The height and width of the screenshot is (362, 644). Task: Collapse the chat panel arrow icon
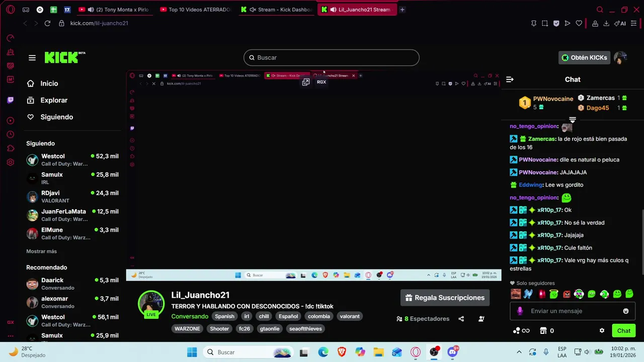510,79
